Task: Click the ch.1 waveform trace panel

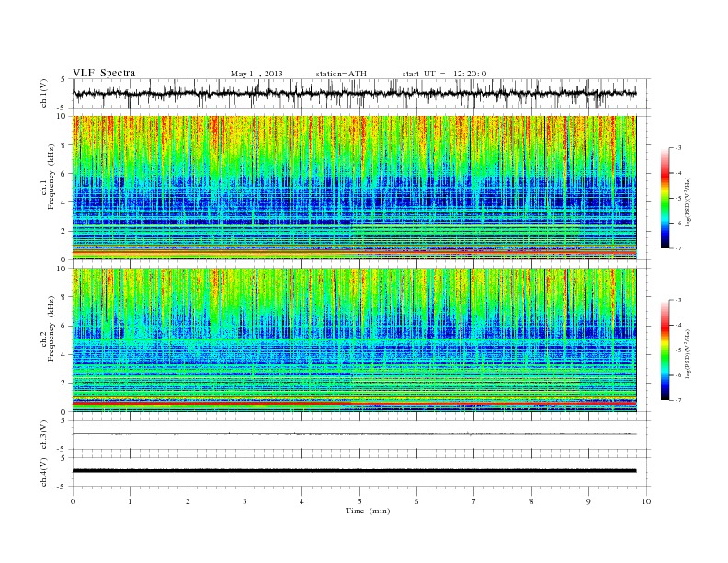Action: pos(361,93)
